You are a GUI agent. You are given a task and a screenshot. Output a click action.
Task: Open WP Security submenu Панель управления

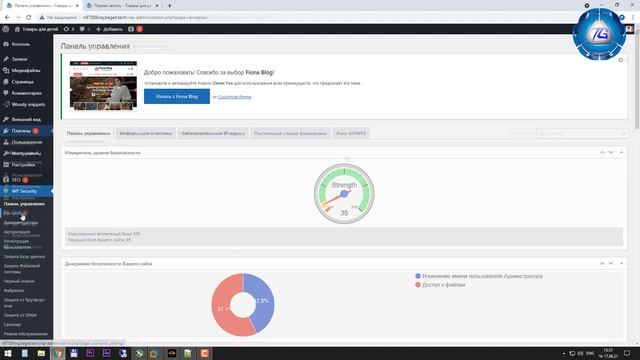(x=24, y=204)
